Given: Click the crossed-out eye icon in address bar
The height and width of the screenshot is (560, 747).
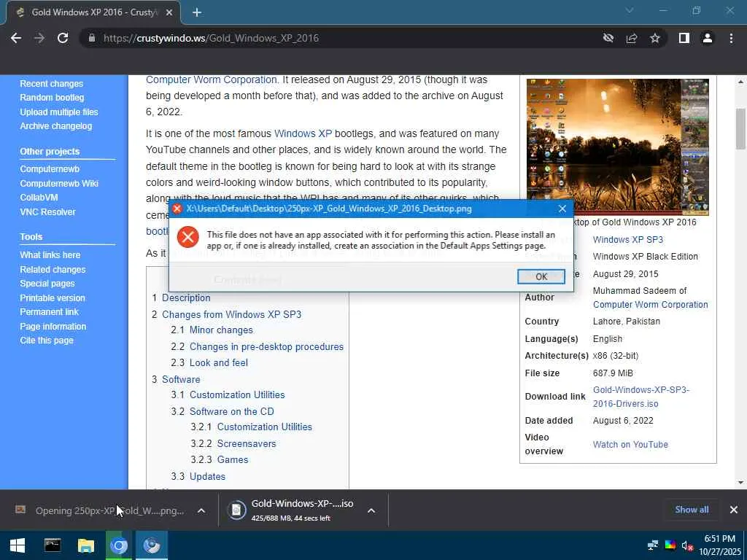Looking at the screenshot, I should (x=608, y=38).
